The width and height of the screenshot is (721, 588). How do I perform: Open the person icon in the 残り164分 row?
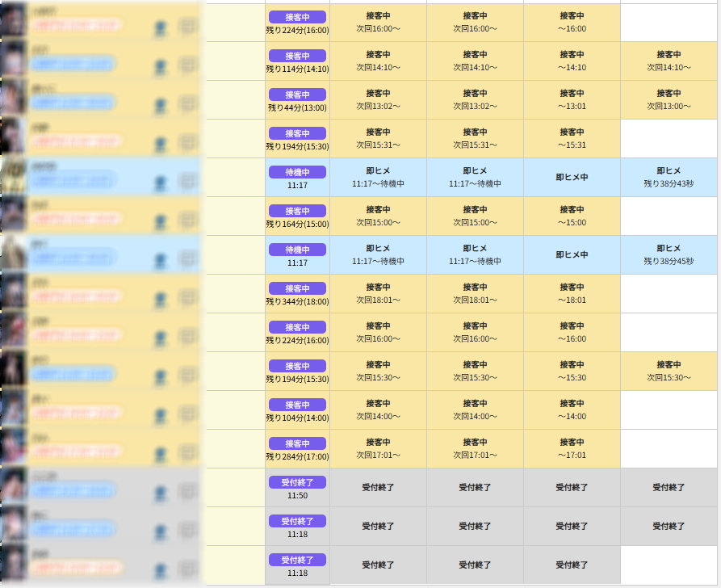coord(161,220)
